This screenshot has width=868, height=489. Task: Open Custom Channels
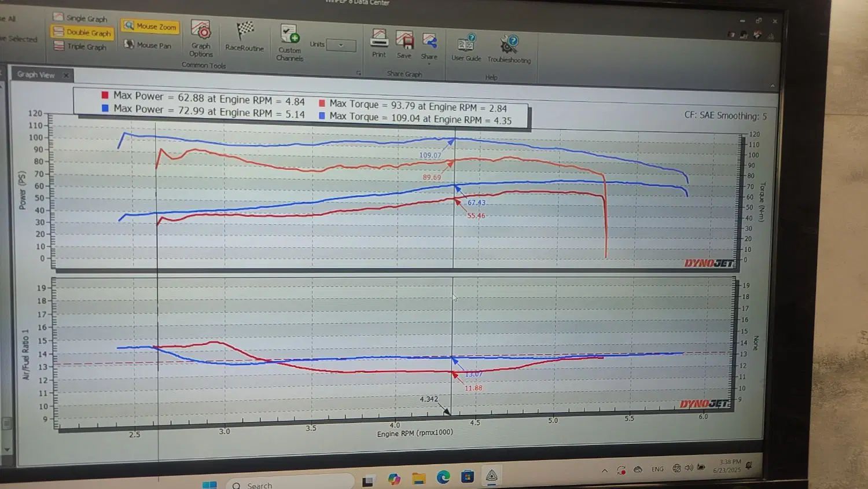click(289, 42)
